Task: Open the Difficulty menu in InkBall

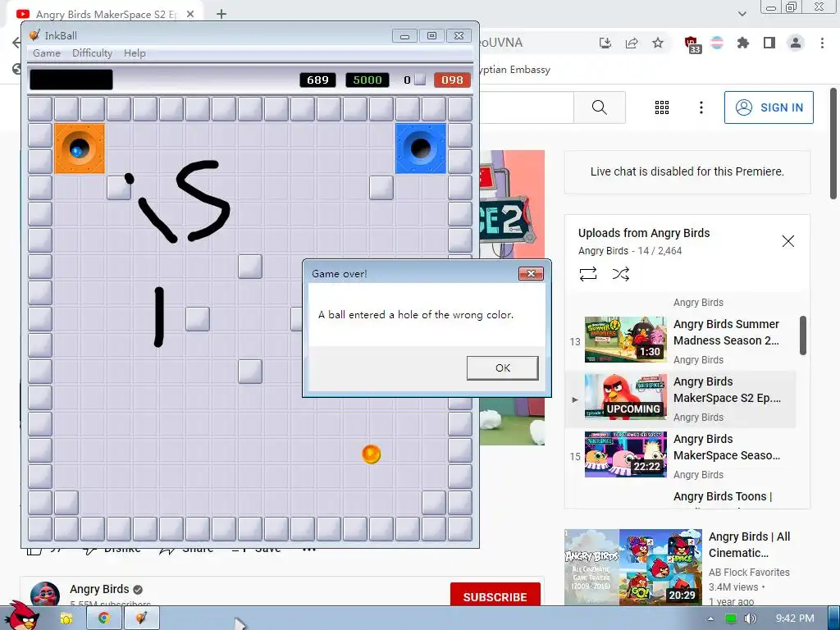Action: click(x=92, y=53)
